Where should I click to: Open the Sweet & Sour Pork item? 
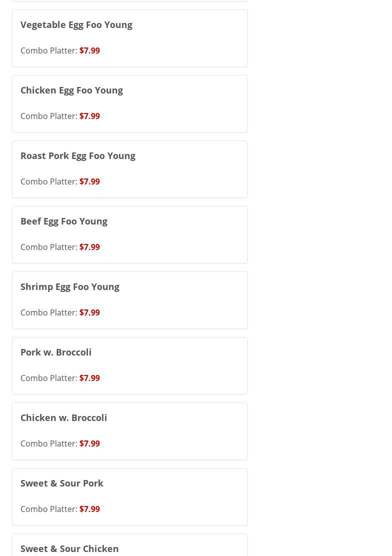[62, 483]
